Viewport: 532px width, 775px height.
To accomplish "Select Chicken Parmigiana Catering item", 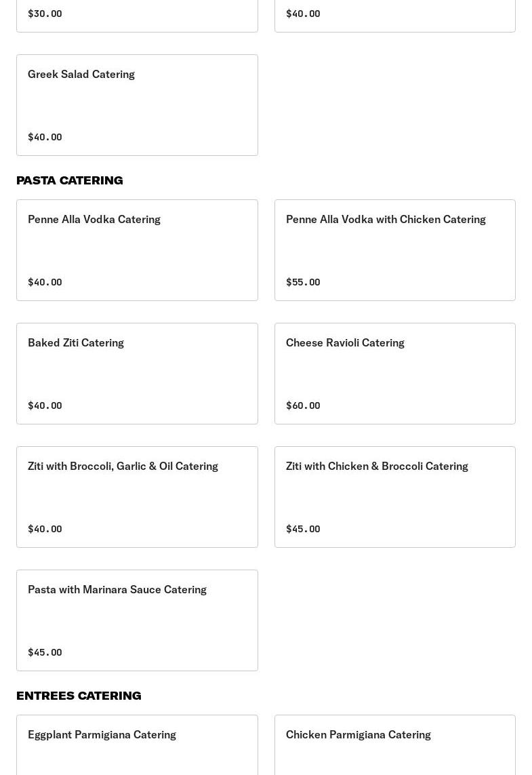I will coord(394,745).
